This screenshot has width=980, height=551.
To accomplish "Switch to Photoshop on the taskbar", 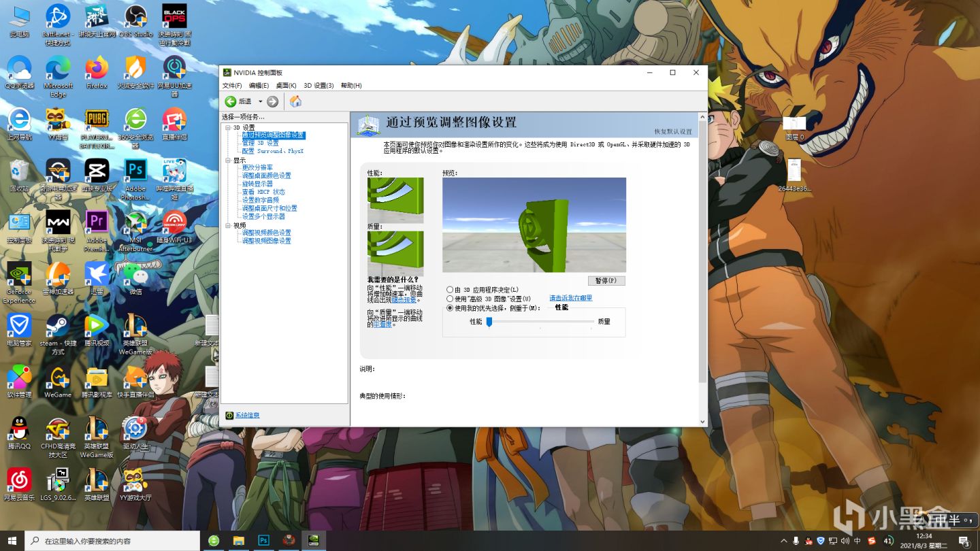I will [x=263, y=541].
